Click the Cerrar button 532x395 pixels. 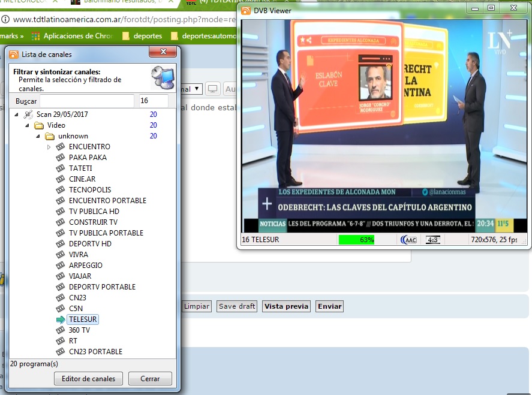coord(150,378)
